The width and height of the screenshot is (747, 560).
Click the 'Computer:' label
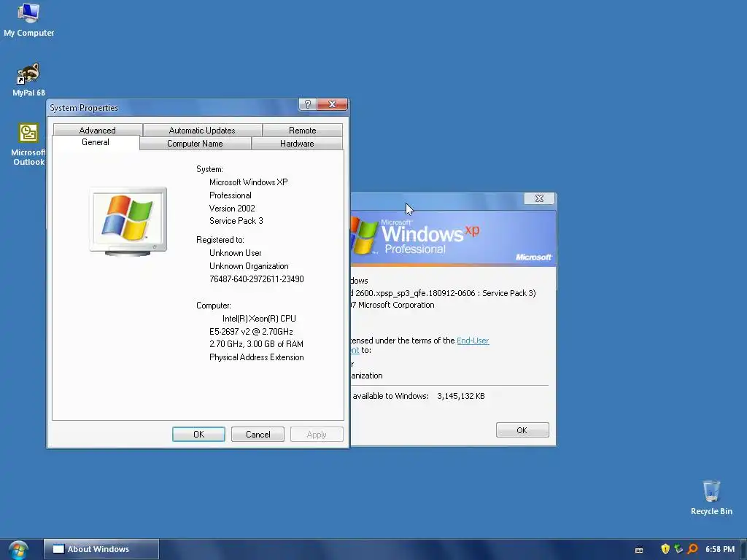(x=214, y=306)
